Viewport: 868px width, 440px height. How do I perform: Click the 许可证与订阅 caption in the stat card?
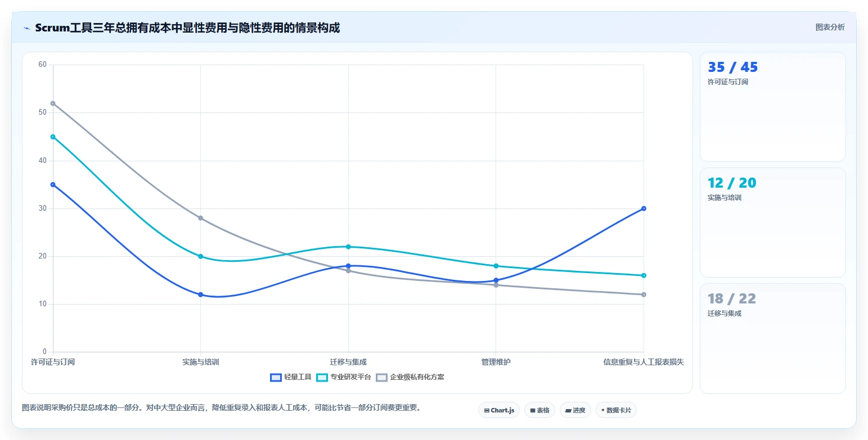click(x=728, y=82)
